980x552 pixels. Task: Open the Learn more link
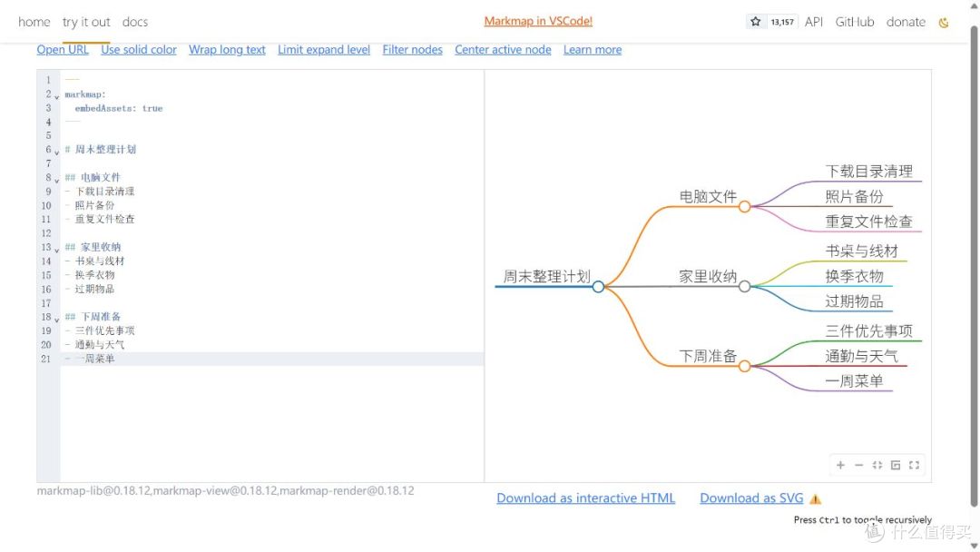coord(593,49)
